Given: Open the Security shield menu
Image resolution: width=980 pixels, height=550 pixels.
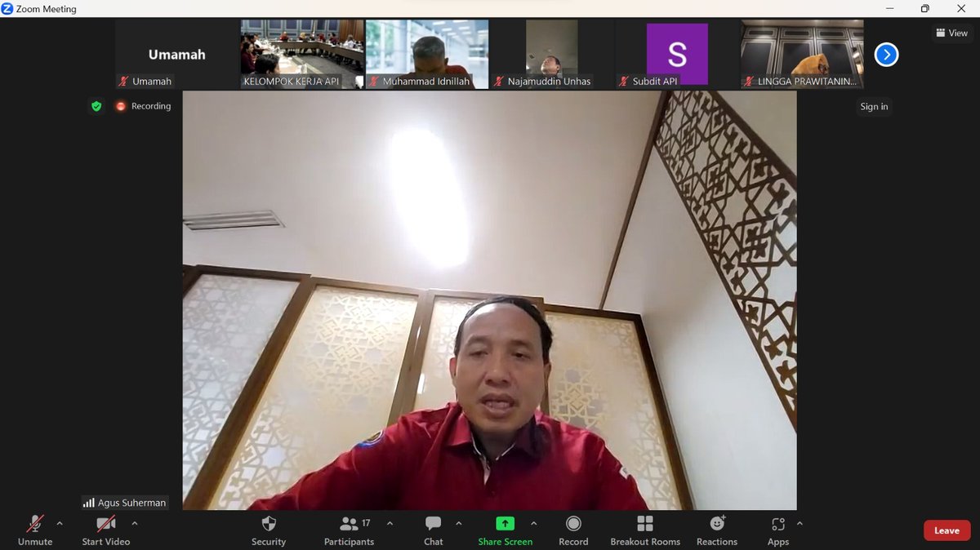Looking at the screenshot, I should pyautogui.click(x=269, y=530).
